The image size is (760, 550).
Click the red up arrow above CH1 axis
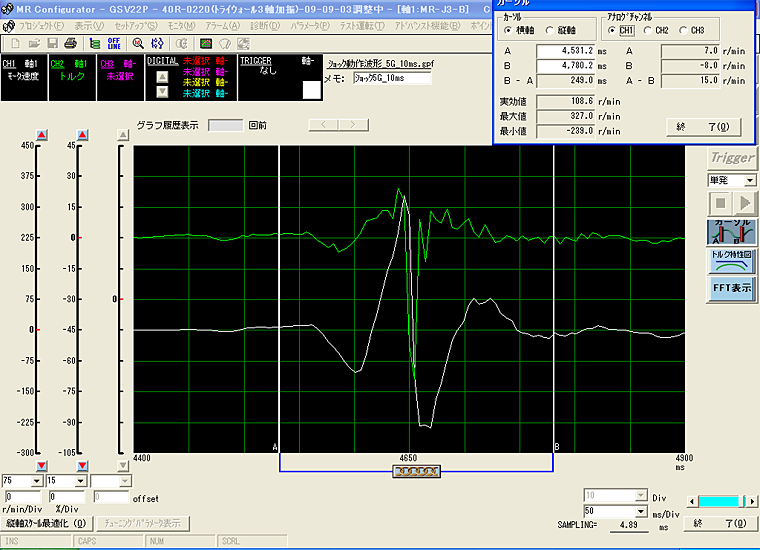click(42, 135)
